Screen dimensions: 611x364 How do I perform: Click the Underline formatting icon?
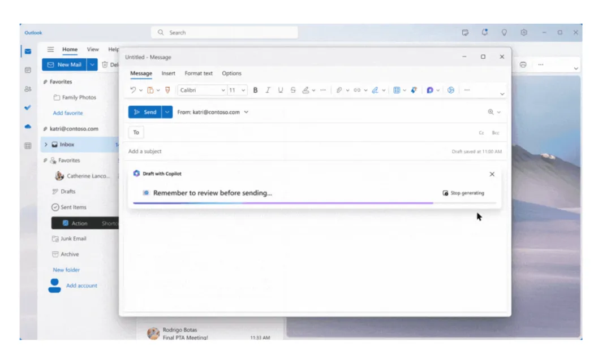click(x=279, y=89)
